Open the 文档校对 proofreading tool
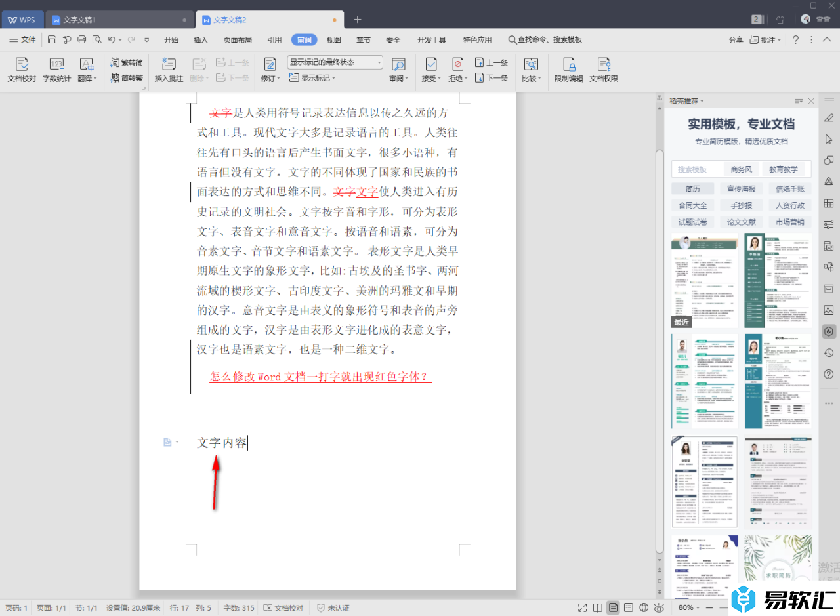This screenshot has height=616, width=840. tap(22, 71)
